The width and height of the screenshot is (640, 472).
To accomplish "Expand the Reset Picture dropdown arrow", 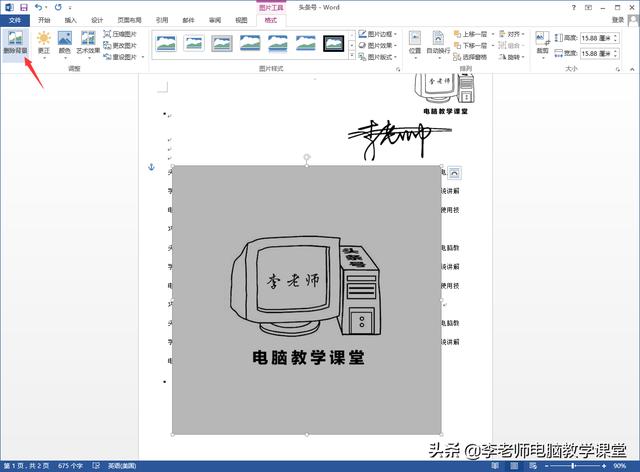I will click(143, 57).
